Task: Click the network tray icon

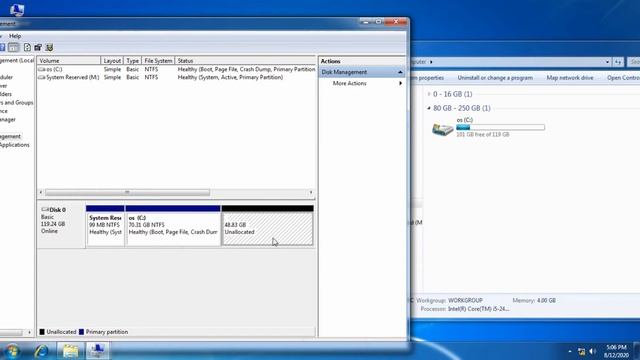Action: tap(582, 351)
